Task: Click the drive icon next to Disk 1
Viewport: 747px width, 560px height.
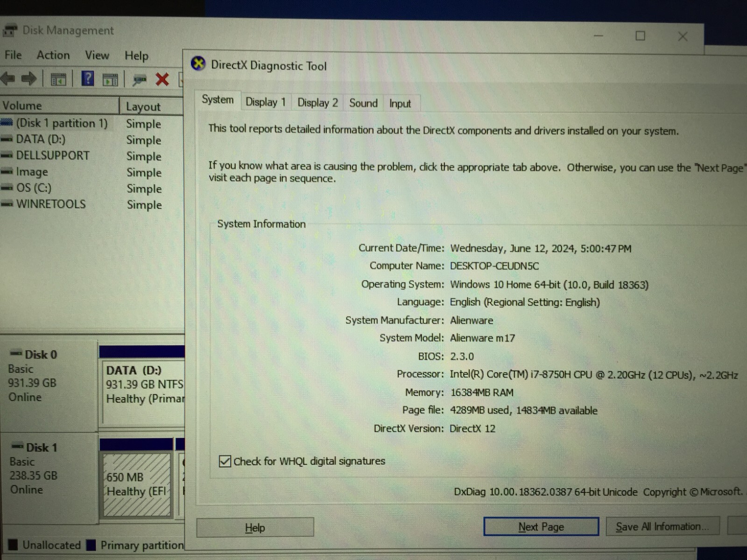Action: (x=18, y=446)
